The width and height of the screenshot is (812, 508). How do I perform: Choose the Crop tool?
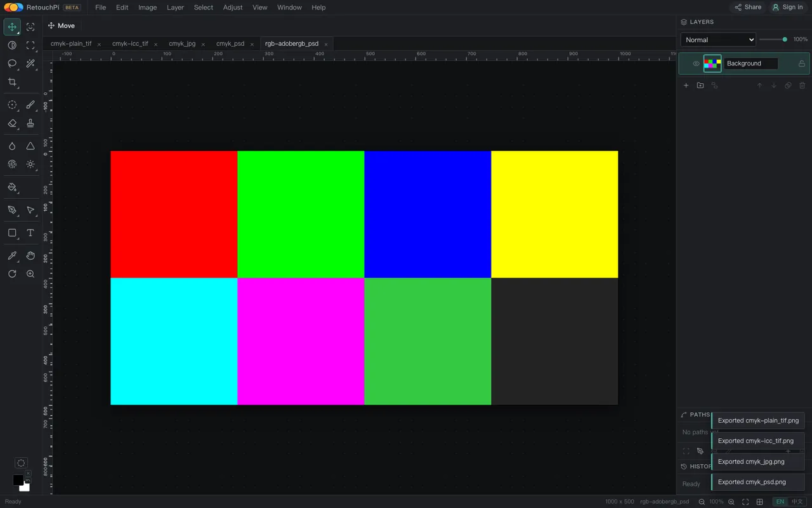(12, 82)
